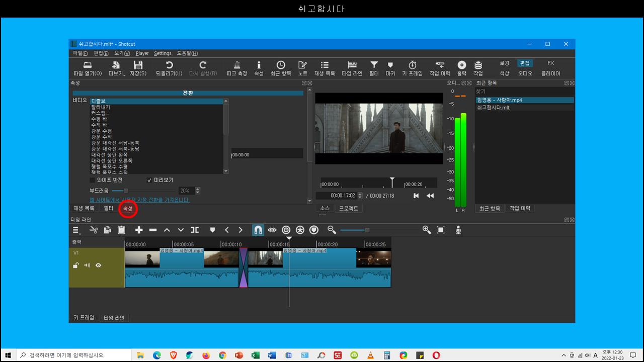644x362 pixels.
Task: Open the 피크 측정 audio meter panel
Action: click(237, 69)
